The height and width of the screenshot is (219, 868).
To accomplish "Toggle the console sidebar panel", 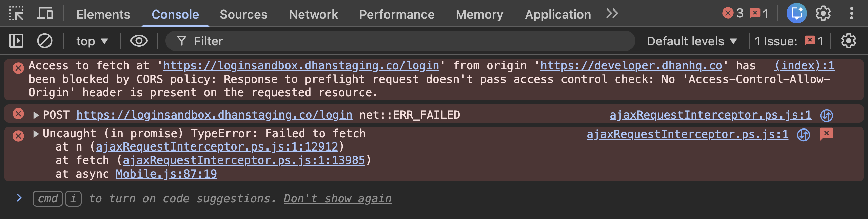I will click(x=16, y=41).
